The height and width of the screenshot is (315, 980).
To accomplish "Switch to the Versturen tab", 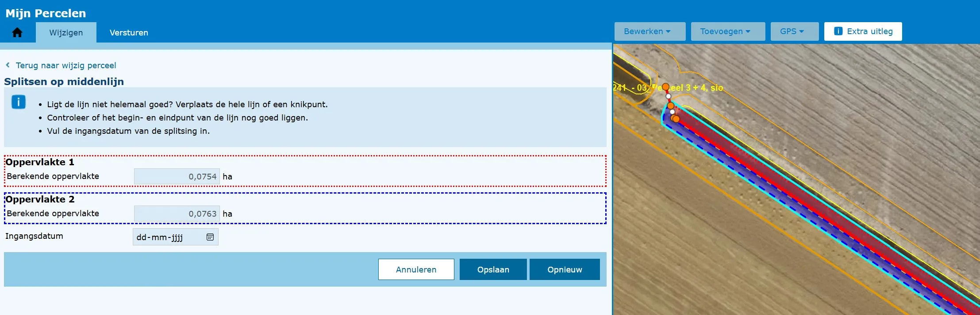I will coord(129,32).
